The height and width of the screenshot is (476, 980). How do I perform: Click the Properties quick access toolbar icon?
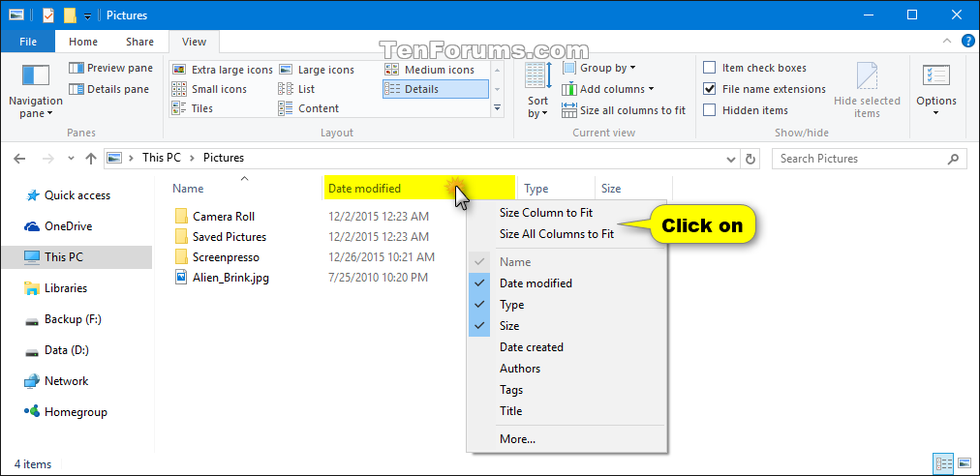click(x=48, y=15)
